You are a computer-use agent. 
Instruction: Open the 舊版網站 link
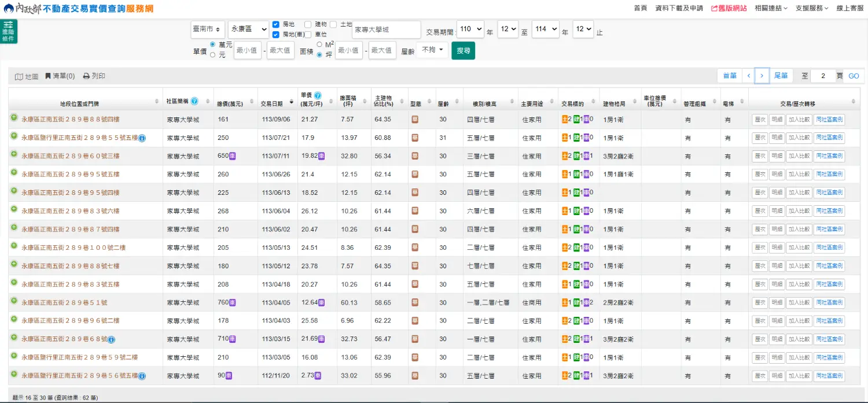(x=729, y=8)
